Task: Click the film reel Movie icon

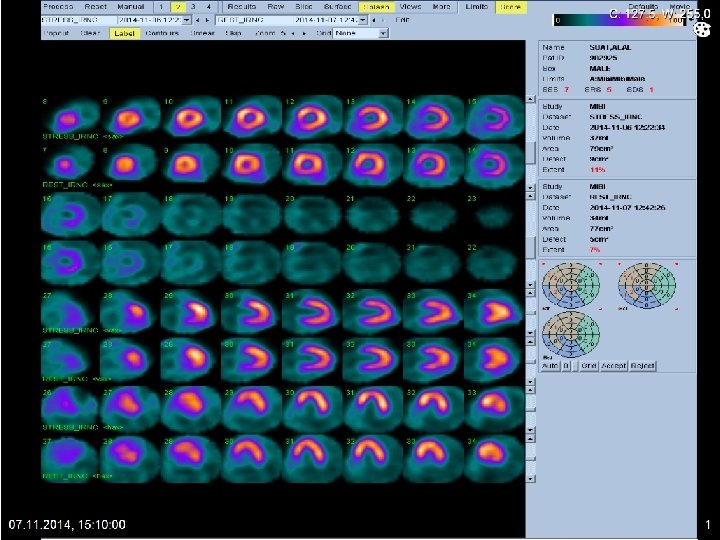Action: (701, 29)
